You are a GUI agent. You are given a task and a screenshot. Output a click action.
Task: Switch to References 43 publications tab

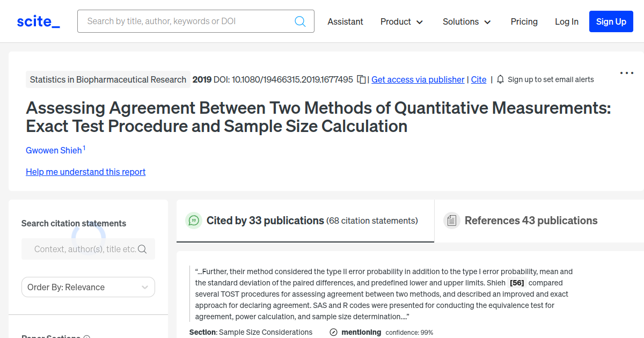click(x=530, y=221)
